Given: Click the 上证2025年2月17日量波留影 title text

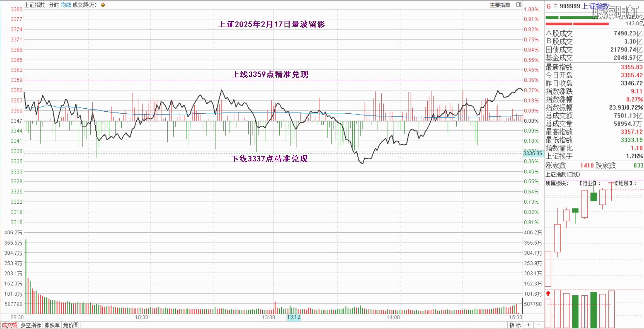Looking at the screenshot, I should 272,24.
